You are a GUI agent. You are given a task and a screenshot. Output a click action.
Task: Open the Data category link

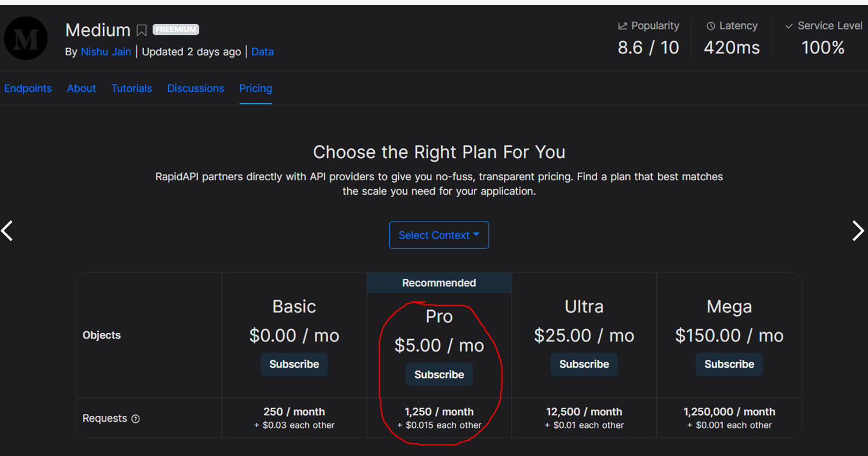click(263, 52)
